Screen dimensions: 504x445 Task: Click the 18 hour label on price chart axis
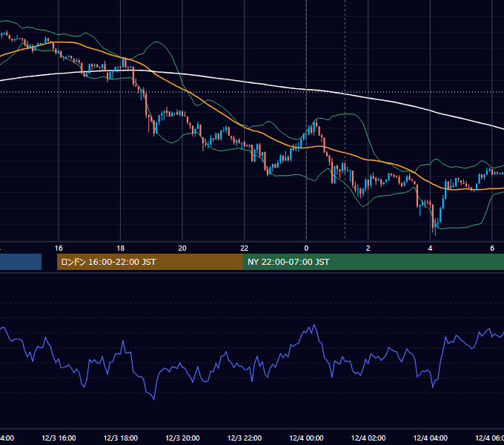121,248
